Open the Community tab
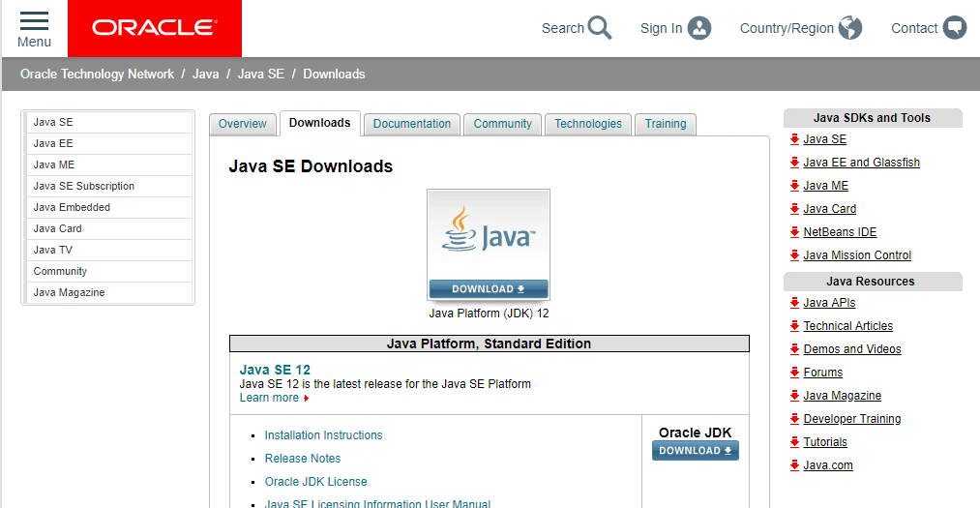The height and width of the screenshot is (508, 980). [x=502, y=124]
